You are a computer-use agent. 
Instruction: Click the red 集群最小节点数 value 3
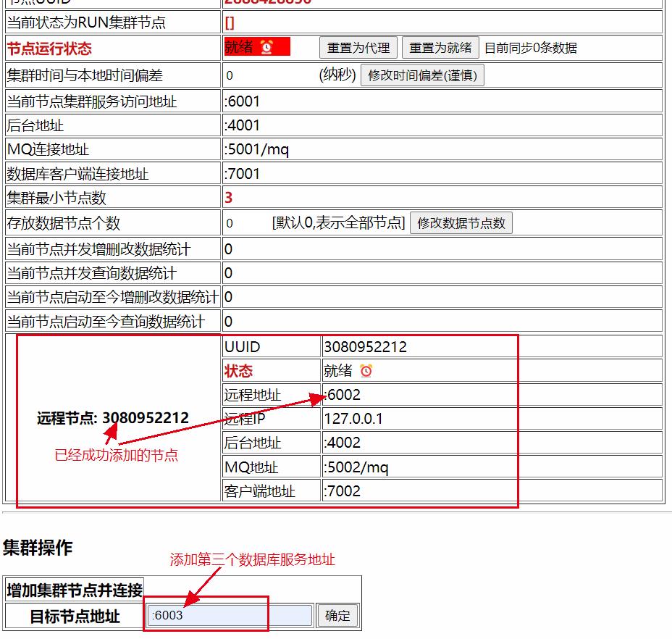229,198
